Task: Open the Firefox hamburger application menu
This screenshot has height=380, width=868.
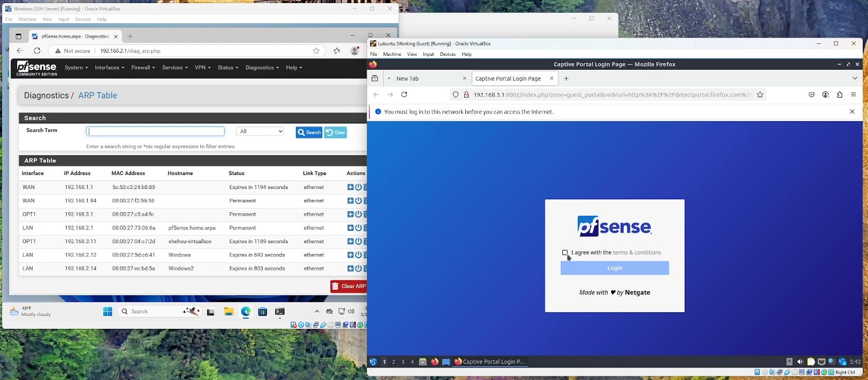Action: [854, 94]
